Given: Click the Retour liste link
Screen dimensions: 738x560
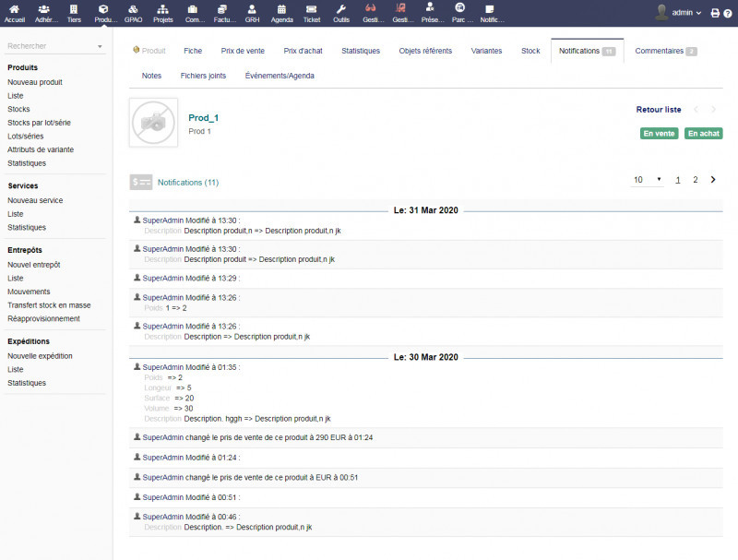Looking at the screenshot, I should (x=659, y=110).
